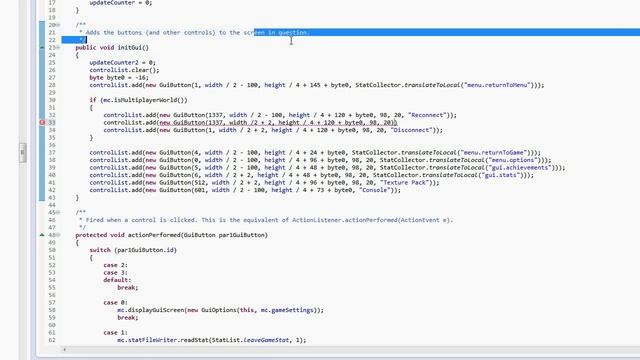This screenshot has height=360, width=640.
Task: Click the override arrow beside line 48
Action: [x=42, y=235]
